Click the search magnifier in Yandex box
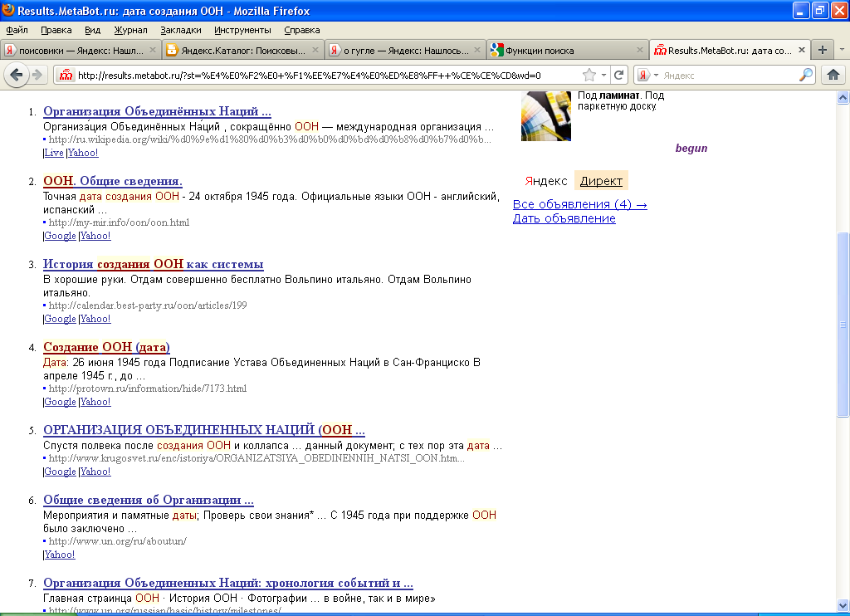Screen dimensions: 850x616 806,75
